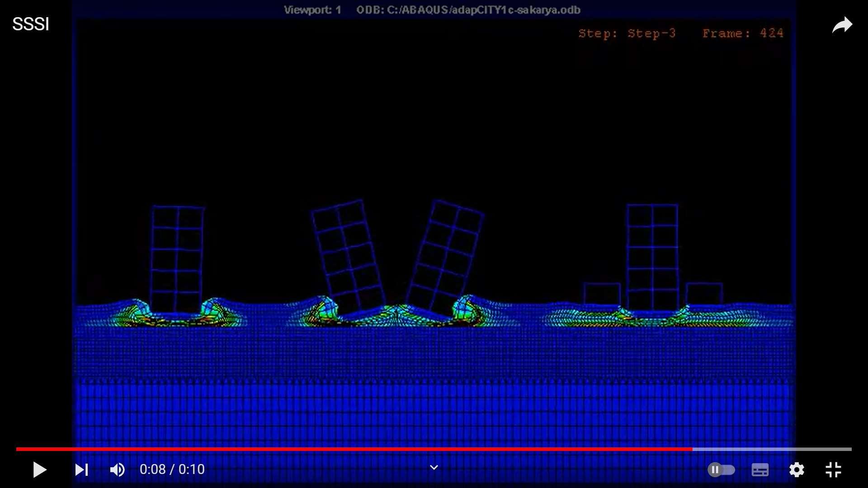
Task: Open the Share arrow icon
Action: (842, 25)
